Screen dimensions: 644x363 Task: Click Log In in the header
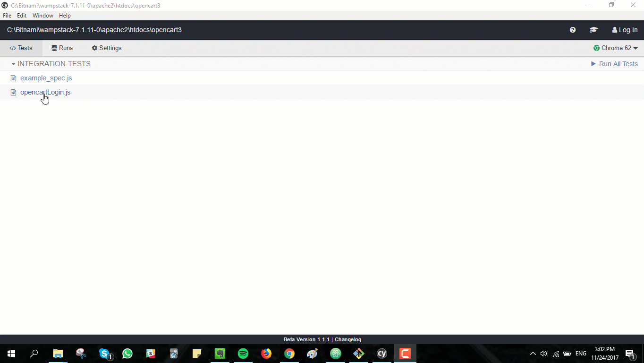625,30
